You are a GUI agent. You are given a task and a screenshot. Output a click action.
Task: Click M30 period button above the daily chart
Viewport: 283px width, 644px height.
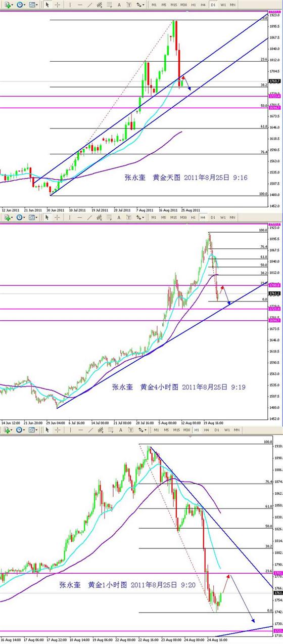click(x=184, y=5)
